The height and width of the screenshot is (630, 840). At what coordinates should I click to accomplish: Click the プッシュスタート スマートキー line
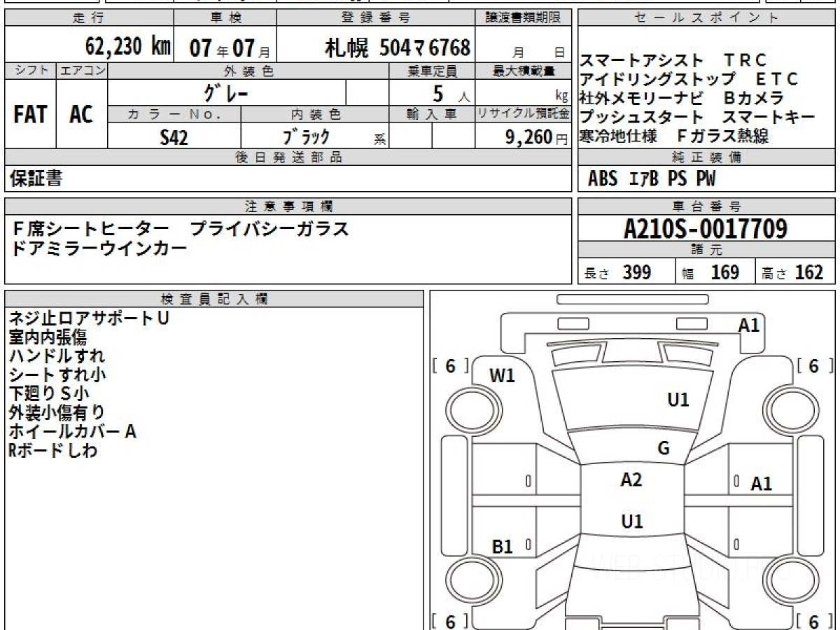pos(697,117)
